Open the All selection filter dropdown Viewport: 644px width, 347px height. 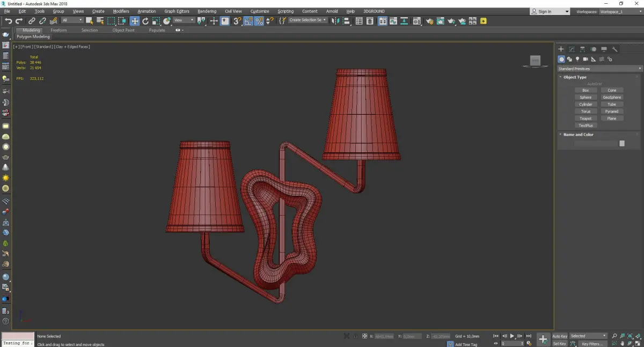click(x=72, y=20)
